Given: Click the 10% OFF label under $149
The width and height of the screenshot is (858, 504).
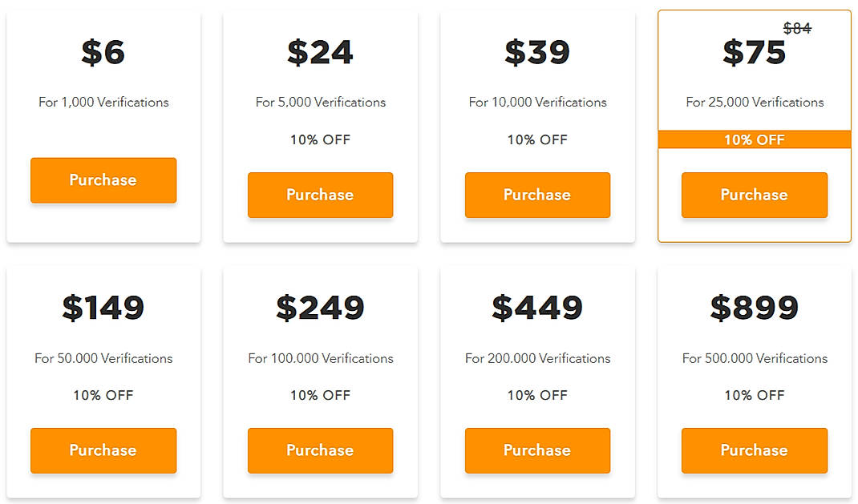Looking at the screenshot, I should tap(103, 395).
